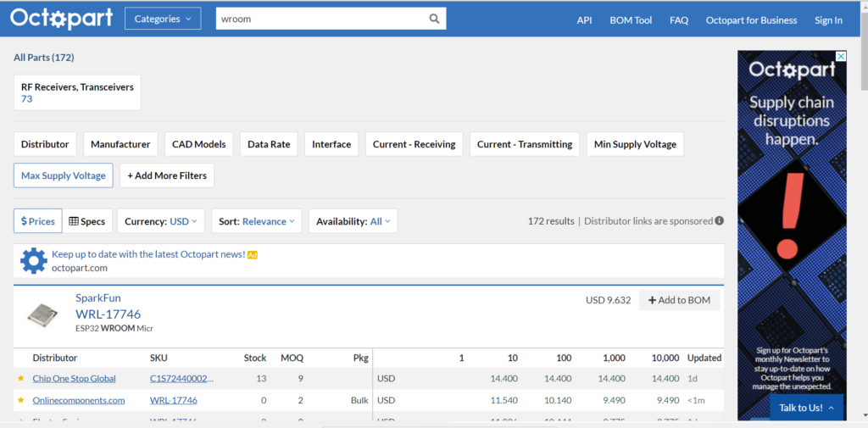Viewport: 868px width, 428px height.
Task: Open the Current - Transmitting filter
Action: [524, 144]
